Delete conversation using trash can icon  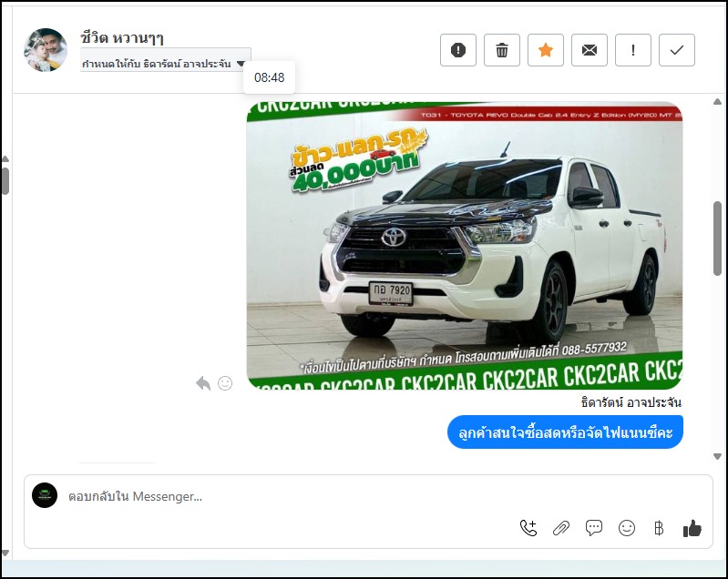click(x=502, y=50)
